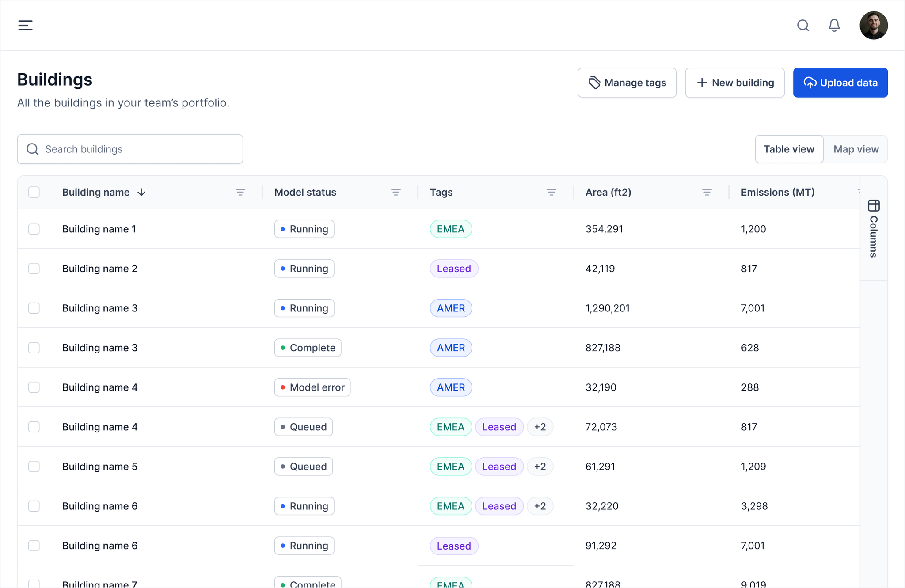Expand the +2 tags on Building name 5
The height and width of the screenshot is (588, 905).
(x=540, y=467)
